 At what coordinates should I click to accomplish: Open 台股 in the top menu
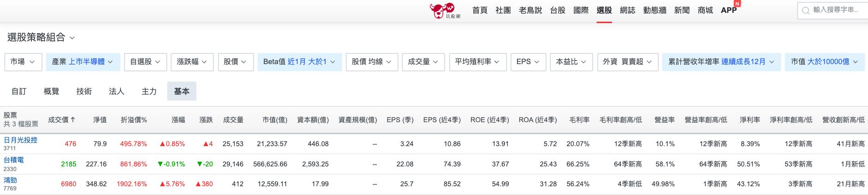tap(558, 10)
